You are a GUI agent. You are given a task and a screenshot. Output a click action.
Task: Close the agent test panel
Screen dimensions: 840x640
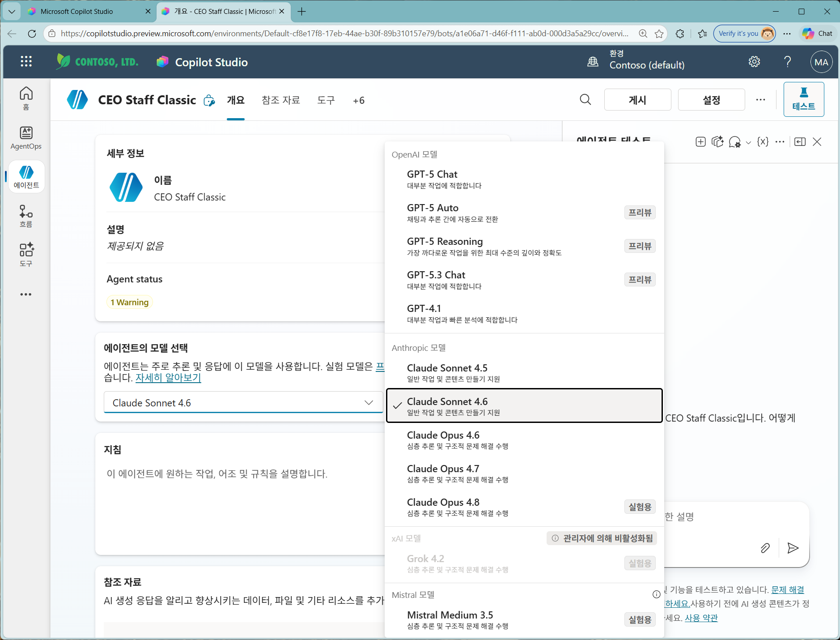coord(817,142)
